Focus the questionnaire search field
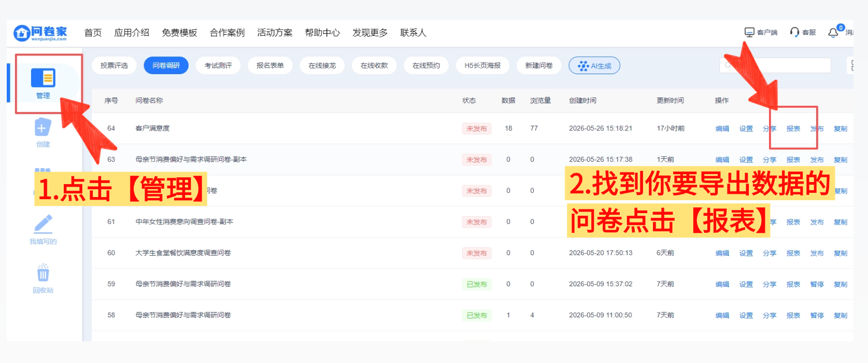868x363 pixels. coord(775,65)
